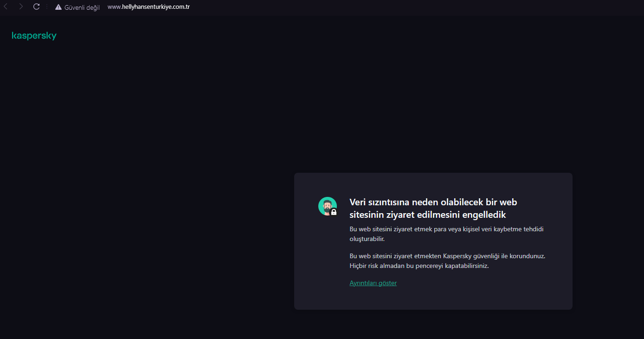The height and width of the screenshot is (339, 644).
Task: Open 'Ayrıntıları göster' link
Action: (373, 283)
